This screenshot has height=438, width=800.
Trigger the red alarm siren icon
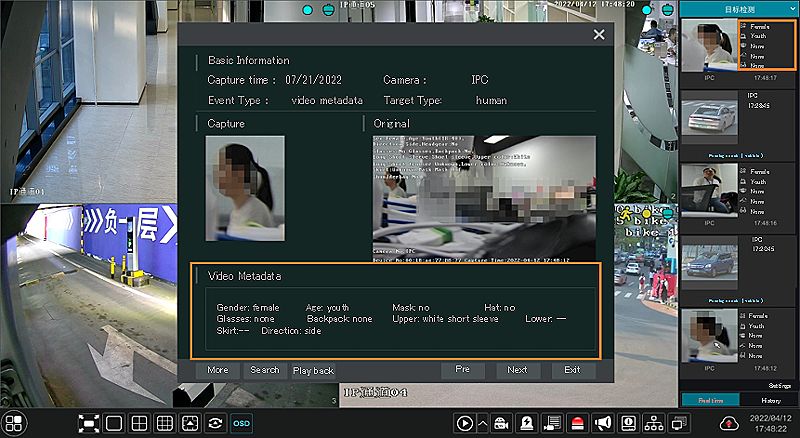pos(578,423)
